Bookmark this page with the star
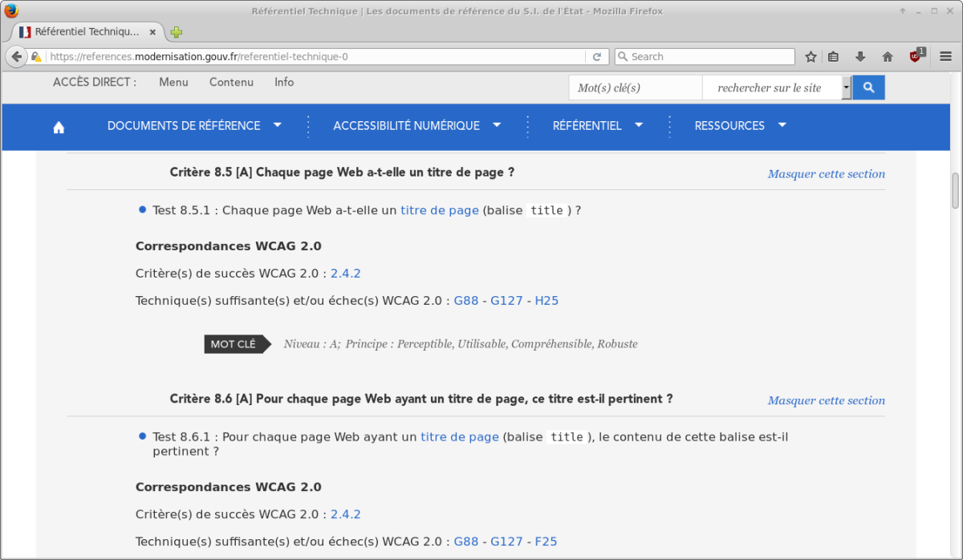The height and width of the screenshot is (560, 963). 811,56
